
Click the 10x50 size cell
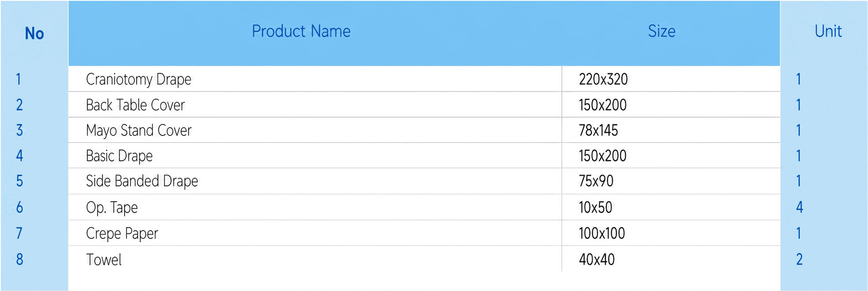[595, 208]
